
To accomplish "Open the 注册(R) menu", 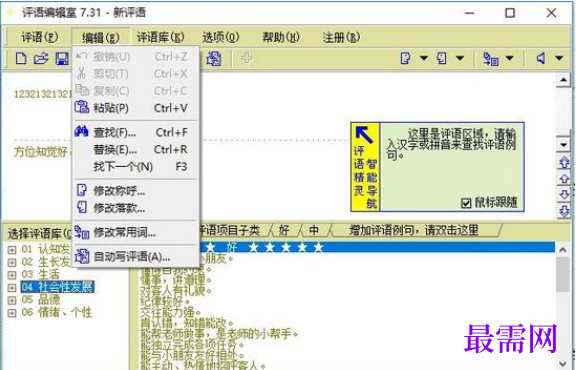I will (x=341, y=37).
